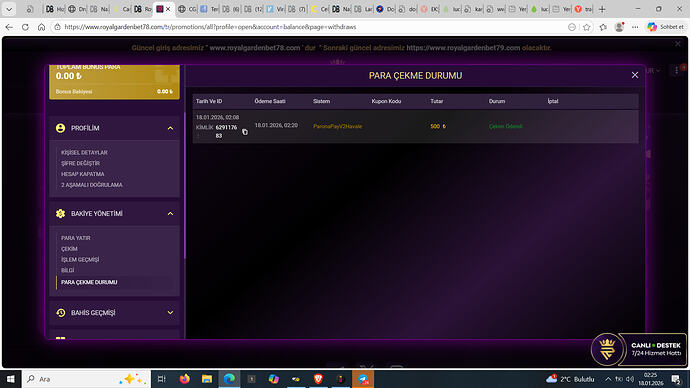Image resolution: width=690 pixels, height=388 pixels.
Task: View site information lock icon
Action: pos(57,27)
